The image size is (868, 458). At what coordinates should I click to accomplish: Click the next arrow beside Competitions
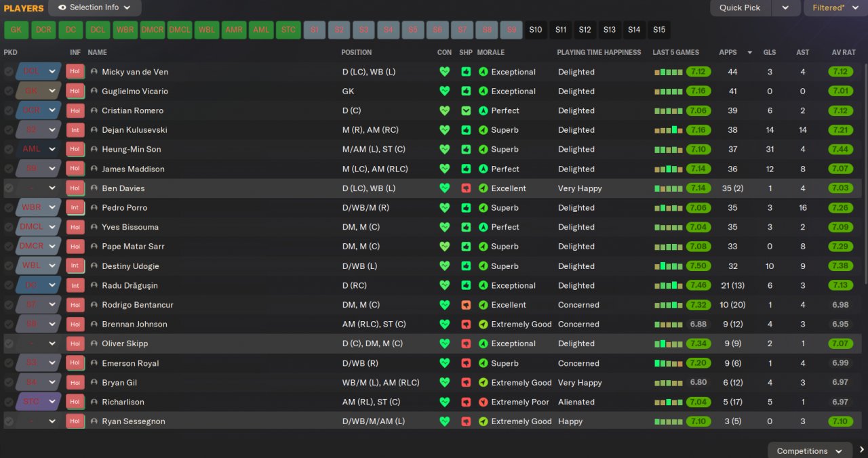click(861, 450)
